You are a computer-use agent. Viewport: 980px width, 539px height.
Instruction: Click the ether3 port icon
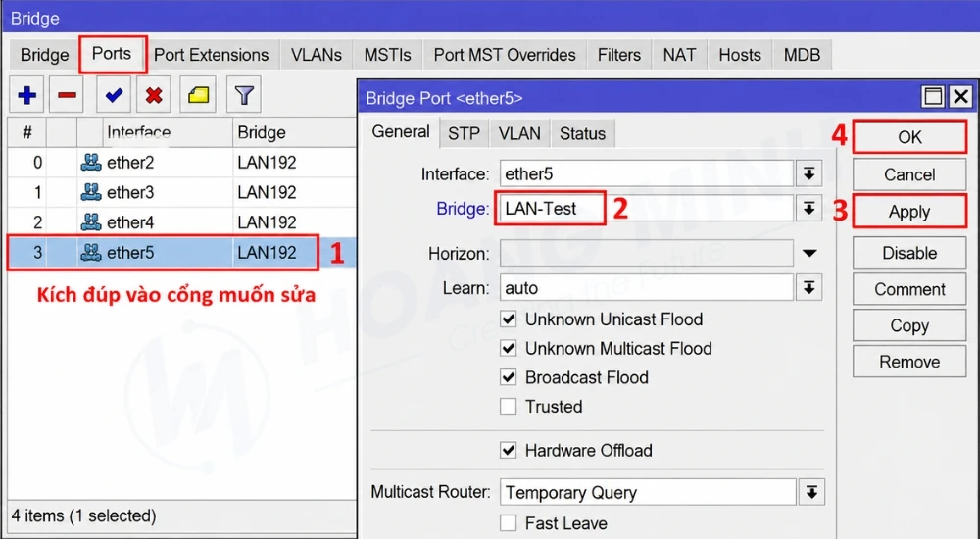click(x=90, y=193)
